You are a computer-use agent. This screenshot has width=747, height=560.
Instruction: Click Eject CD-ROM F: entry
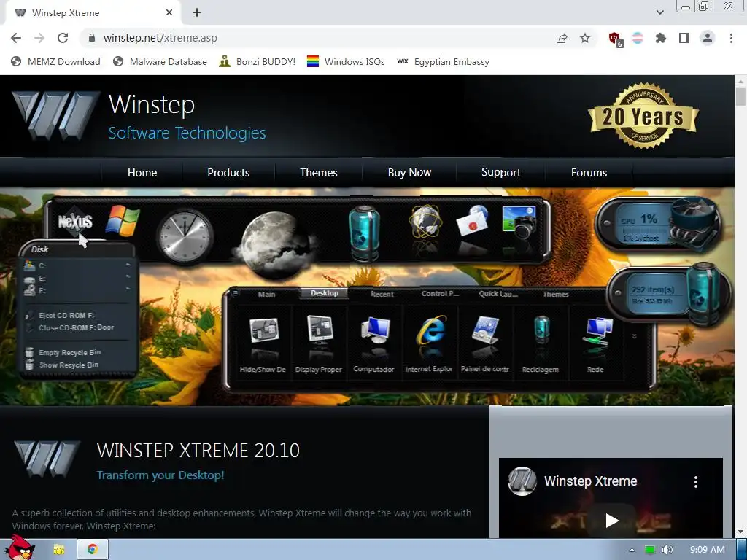click(66, 315)
